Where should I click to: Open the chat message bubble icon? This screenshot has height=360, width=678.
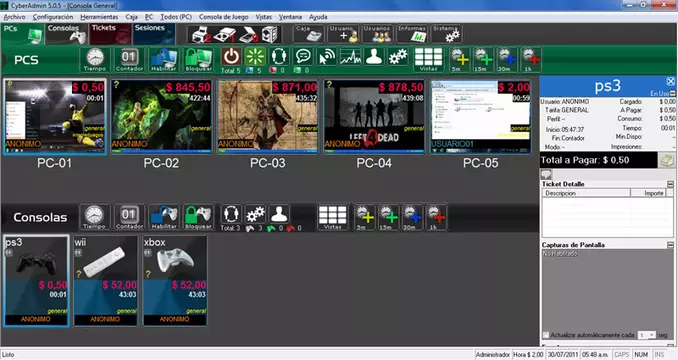pos(303,57)
